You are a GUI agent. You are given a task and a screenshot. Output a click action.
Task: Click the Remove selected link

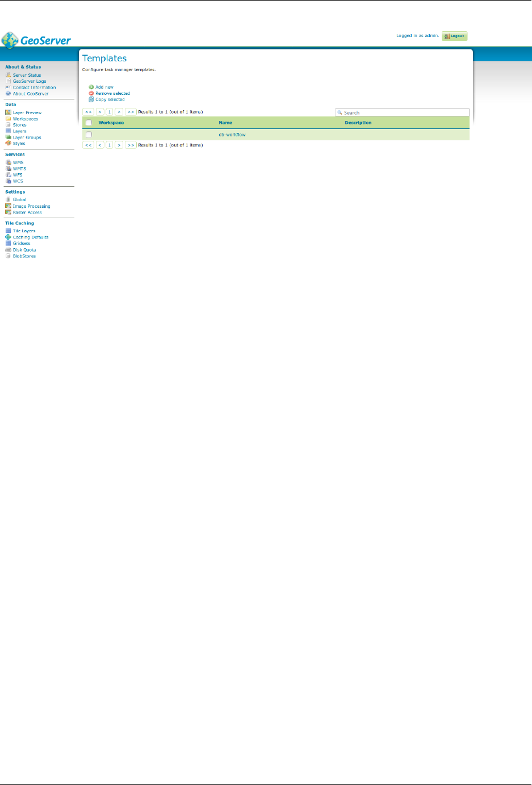[x=112, y=93]
